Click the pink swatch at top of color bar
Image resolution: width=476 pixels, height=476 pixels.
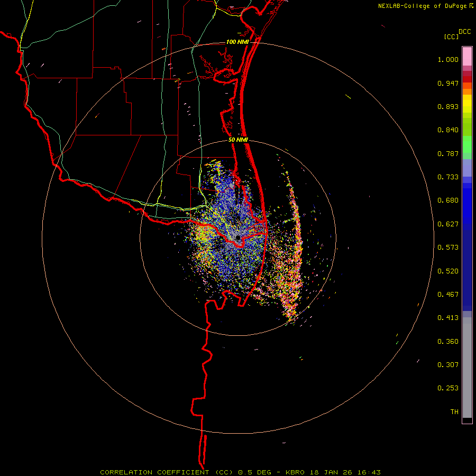[x=467, y=57]
